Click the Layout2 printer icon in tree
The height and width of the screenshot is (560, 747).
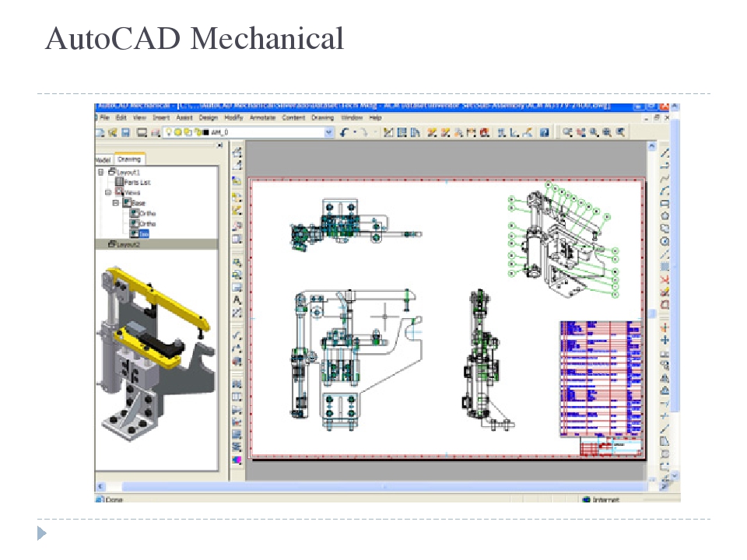tap(112, 243)
